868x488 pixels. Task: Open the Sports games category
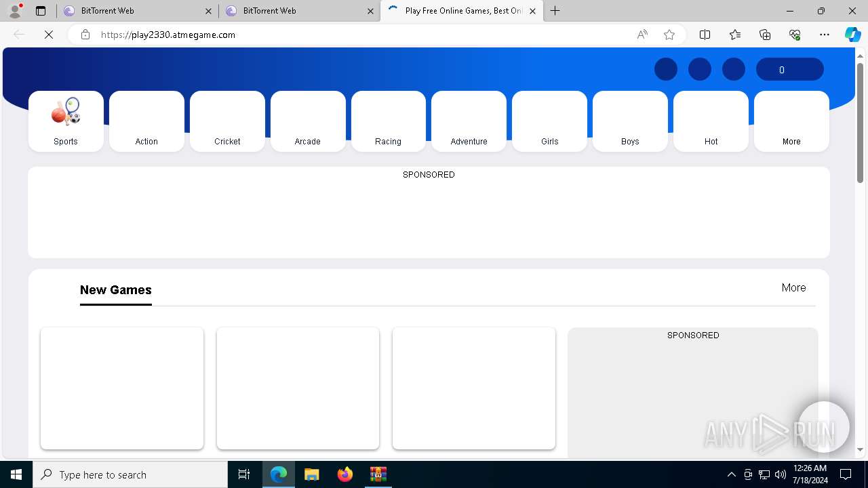coord(66,121)
